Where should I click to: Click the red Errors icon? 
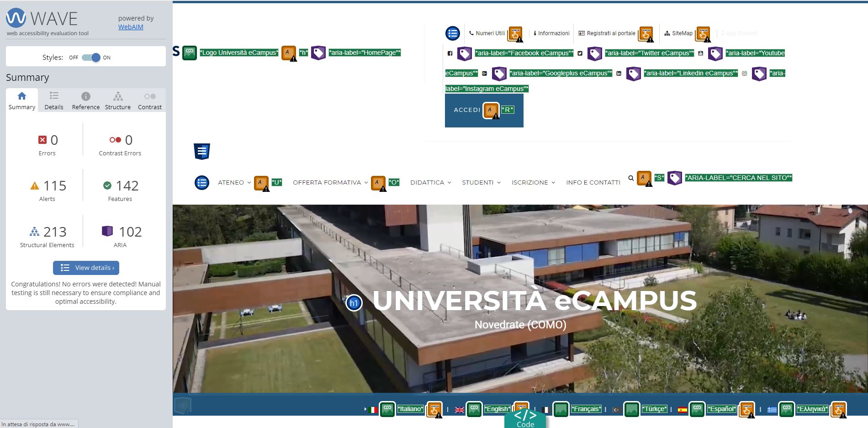coord(42,140)
